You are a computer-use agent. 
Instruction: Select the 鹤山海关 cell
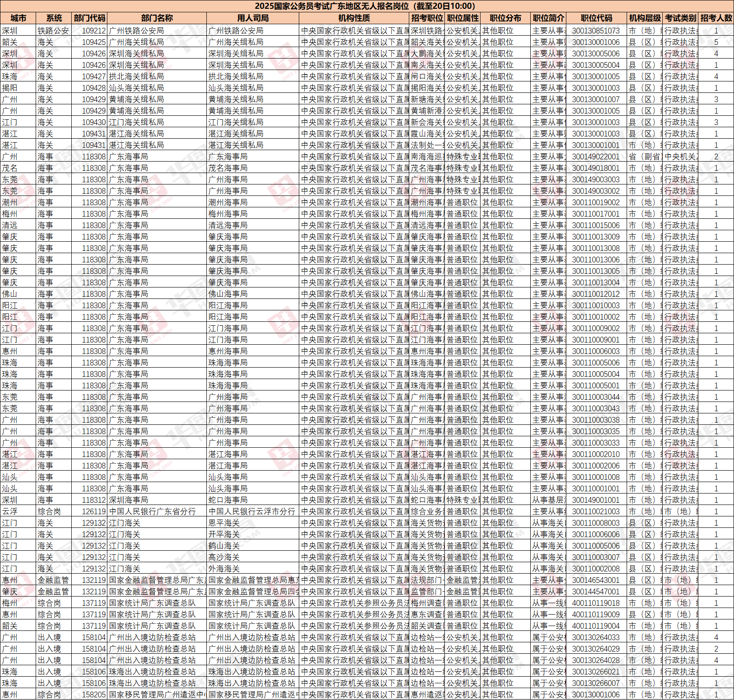pos(224,546)
